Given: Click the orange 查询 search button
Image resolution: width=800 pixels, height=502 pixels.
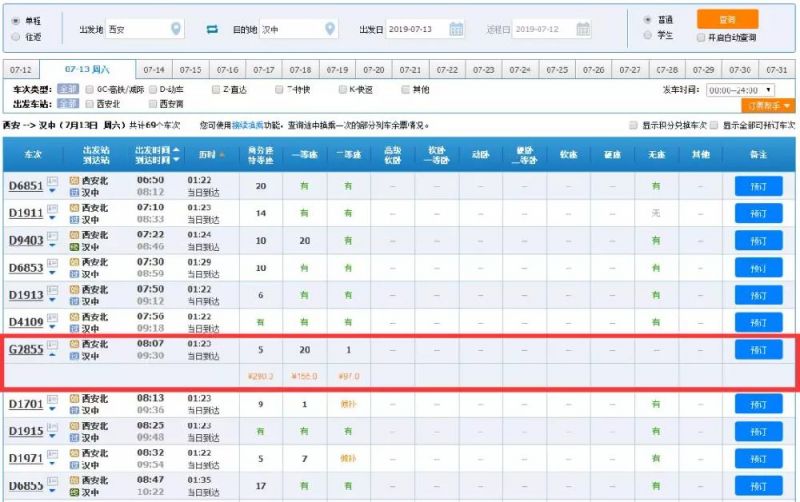Looking at the screenshot, I should (x=728, y=19).
